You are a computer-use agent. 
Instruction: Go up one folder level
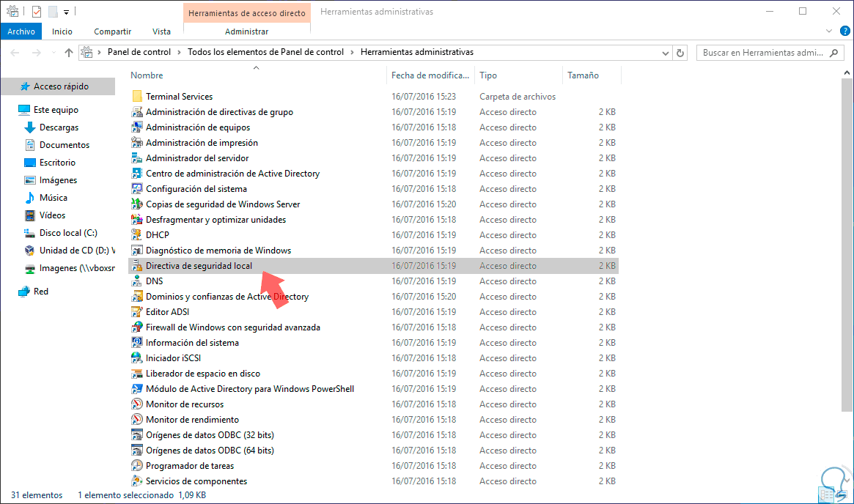coord(69,52)
